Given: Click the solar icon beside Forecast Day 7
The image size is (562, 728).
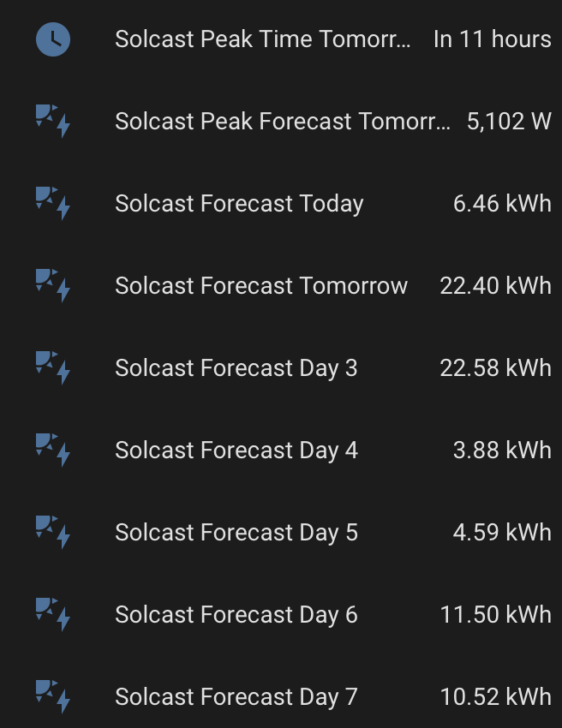Looking at the screenshot, I should tap(53, 697).
